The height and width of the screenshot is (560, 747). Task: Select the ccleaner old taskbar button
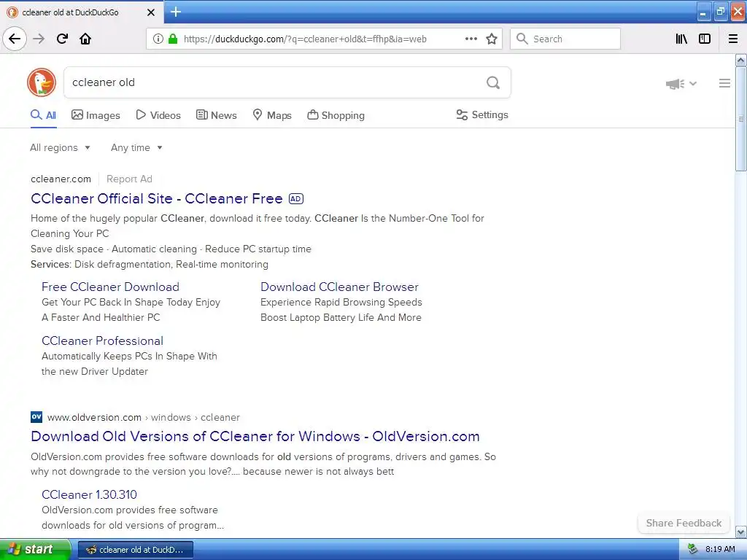[x=135, y=550]
